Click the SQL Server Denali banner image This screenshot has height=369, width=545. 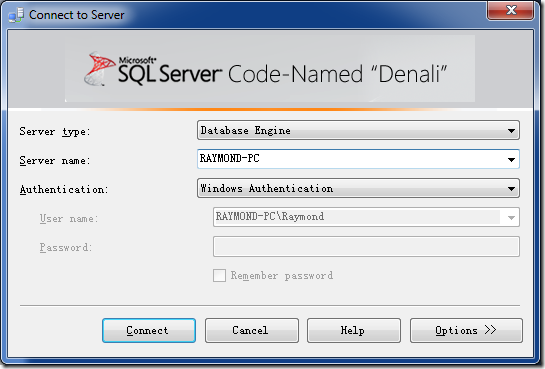click(x=270, y=69)
